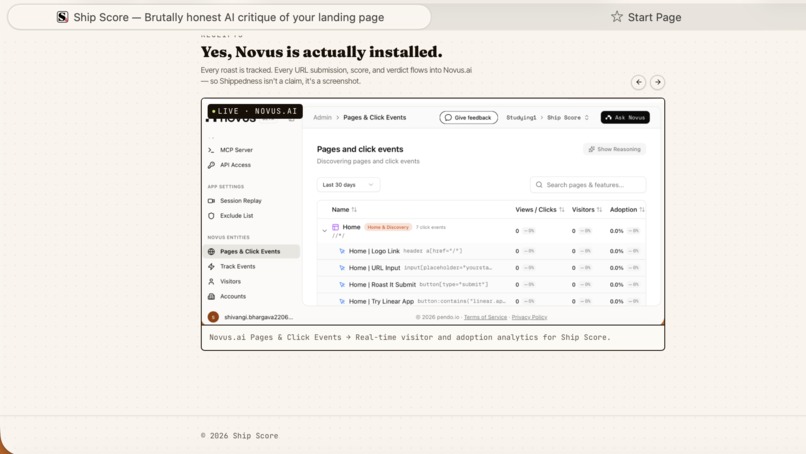The width and height of the screenshot is (806, 454).
Task: Click the Ask Novus button icon
Action: point(609,118)
